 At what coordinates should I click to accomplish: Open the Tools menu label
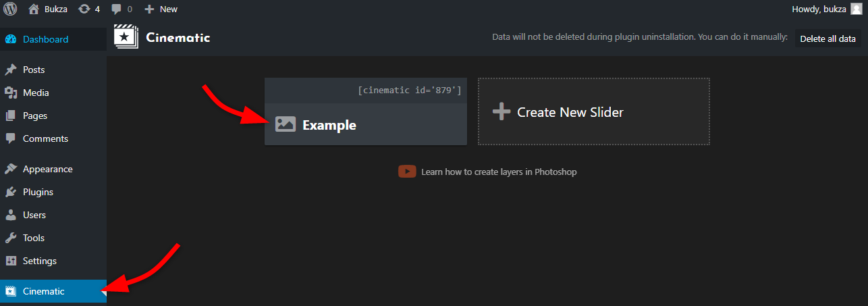34,238
